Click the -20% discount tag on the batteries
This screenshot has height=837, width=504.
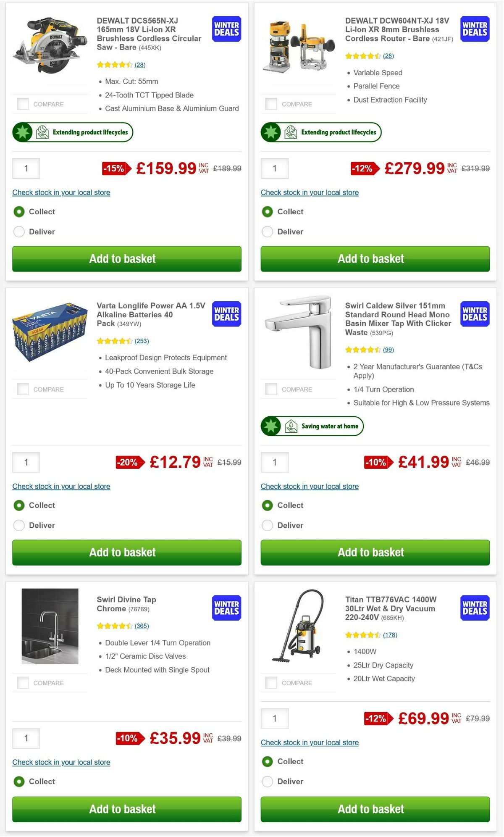127,462
